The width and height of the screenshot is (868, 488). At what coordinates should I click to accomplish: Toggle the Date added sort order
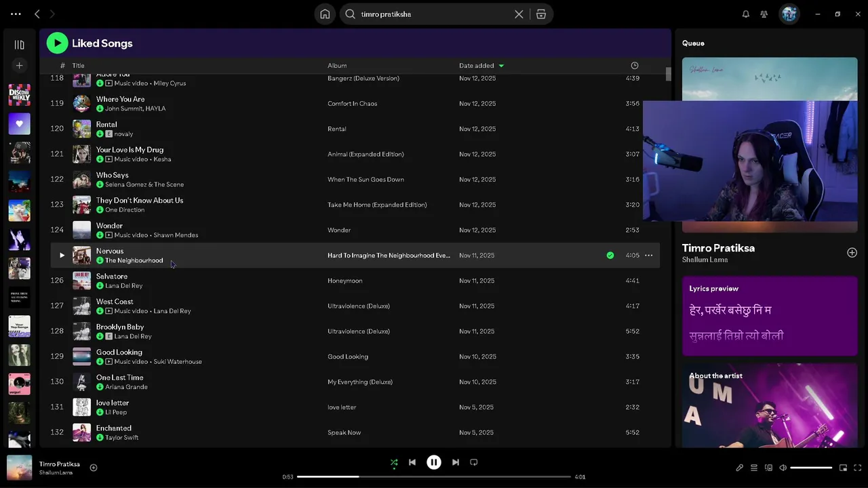[481, 66]
